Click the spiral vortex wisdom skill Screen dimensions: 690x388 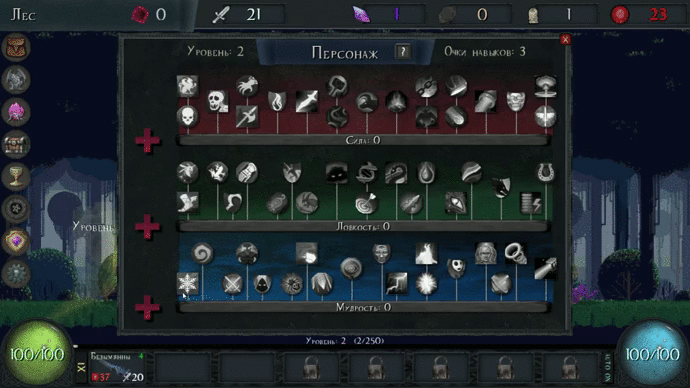(x=202, y=253)
